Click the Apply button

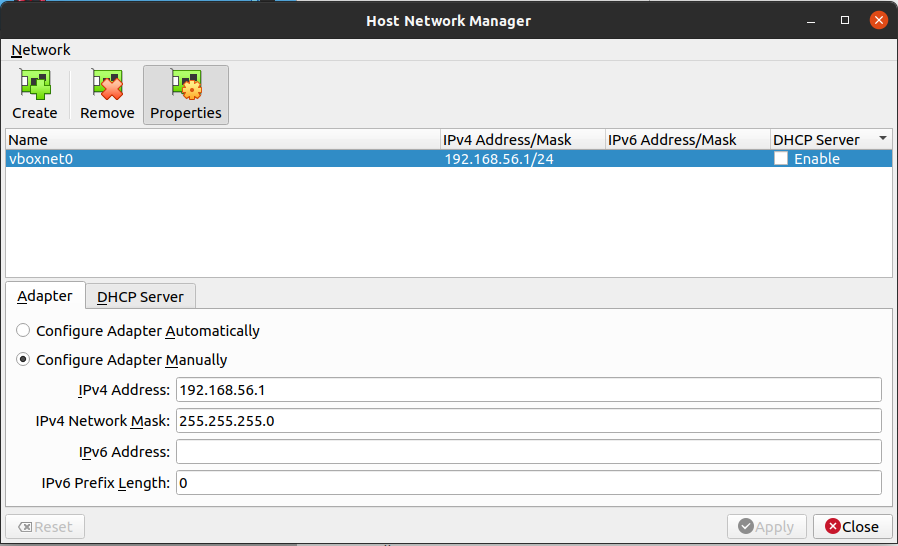coord(767,527)
